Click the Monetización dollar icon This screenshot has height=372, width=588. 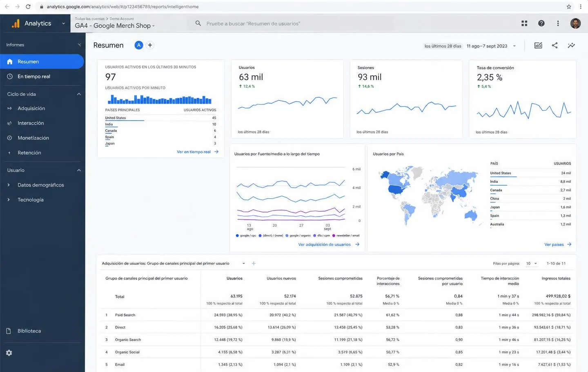[x=9, y=138]
